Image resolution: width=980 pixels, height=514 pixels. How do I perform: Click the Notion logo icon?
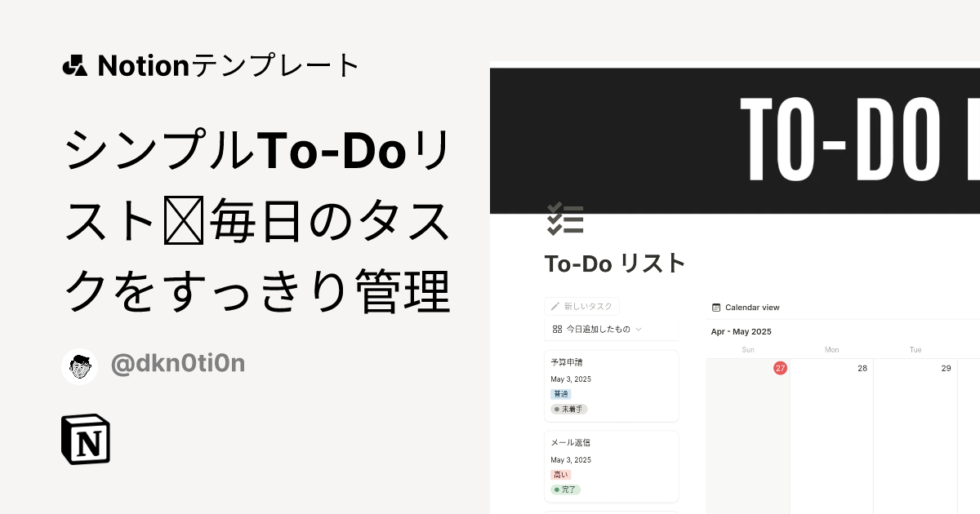(x=86, y=440)
